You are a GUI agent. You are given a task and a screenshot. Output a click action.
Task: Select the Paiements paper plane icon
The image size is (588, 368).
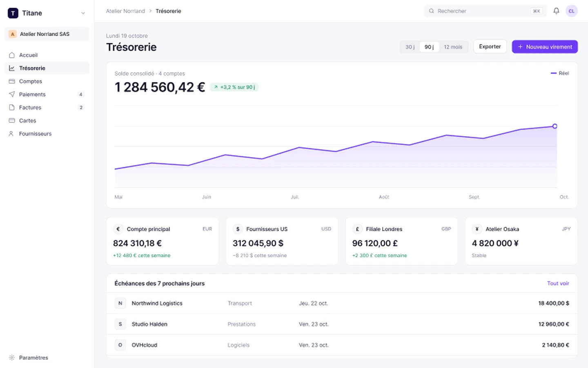(12, 94)
